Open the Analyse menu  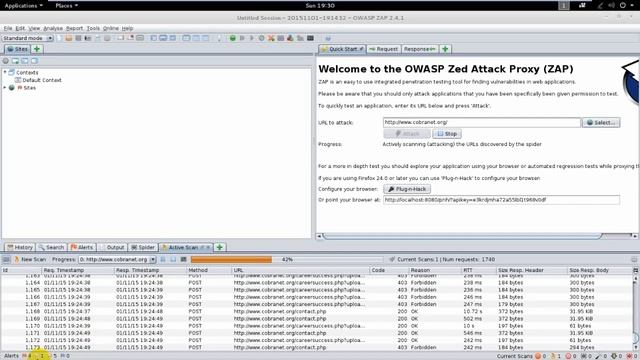(x=53, y=28)
